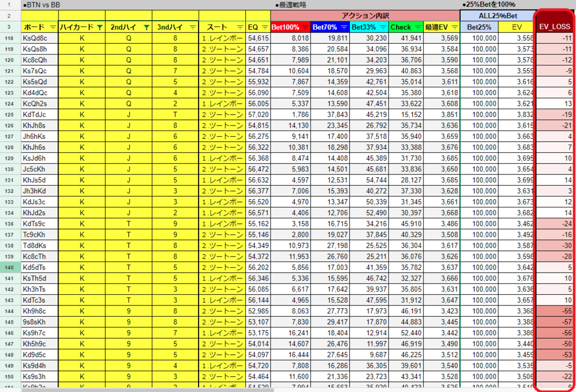Open active filter on ハイカード column
The image size is (576, 392).
[100, 27]
